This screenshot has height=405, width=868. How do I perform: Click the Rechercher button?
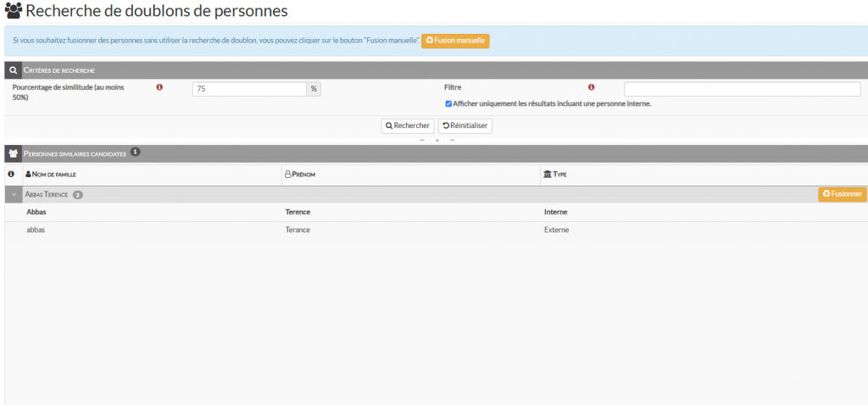[x=408, y=125]
